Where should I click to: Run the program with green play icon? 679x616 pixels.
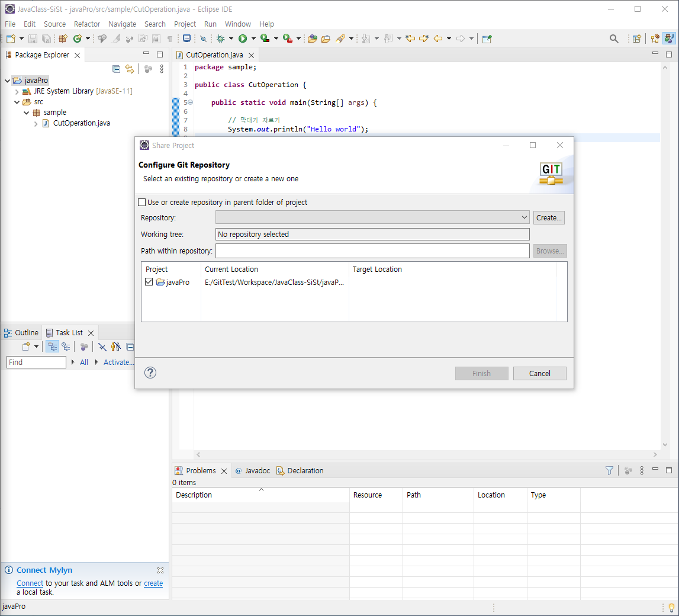[x=243, y=38]
